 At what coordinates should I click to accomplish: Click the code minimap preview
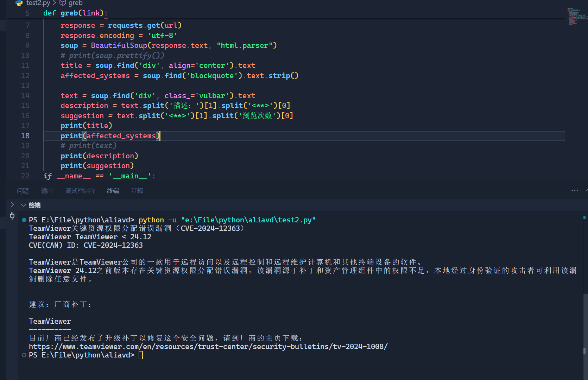[577, 16]
